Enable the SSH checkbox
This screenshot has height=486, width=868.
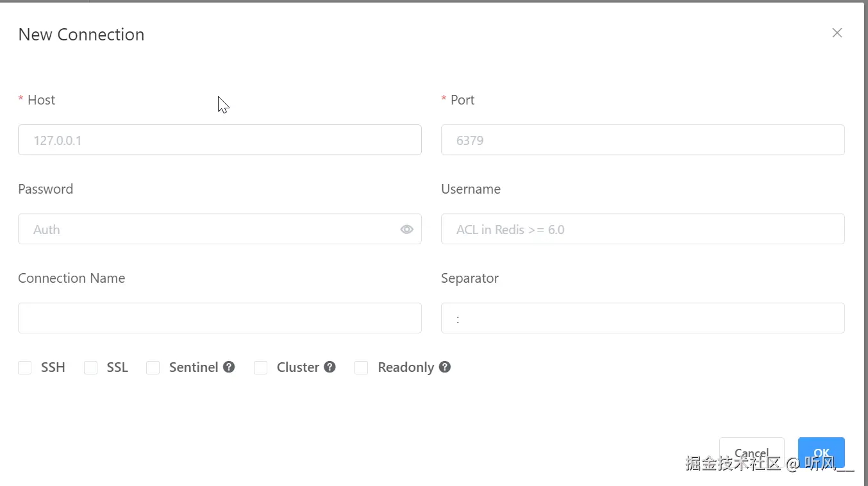[x=25, y=368]
